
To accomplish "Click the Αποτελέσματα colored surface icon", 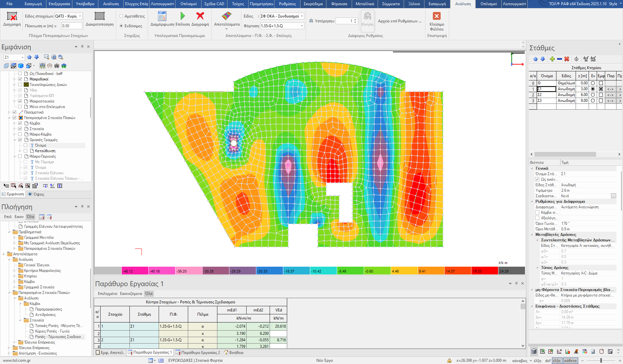I will pyautogui.click(x=226, y=16).
